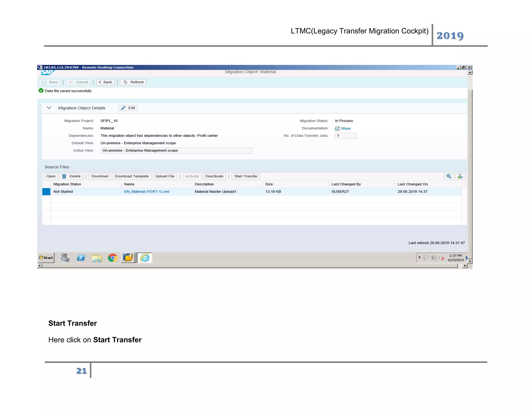Click Download Template button
Viewport: 532px width, 411px height.
(132, 176)
